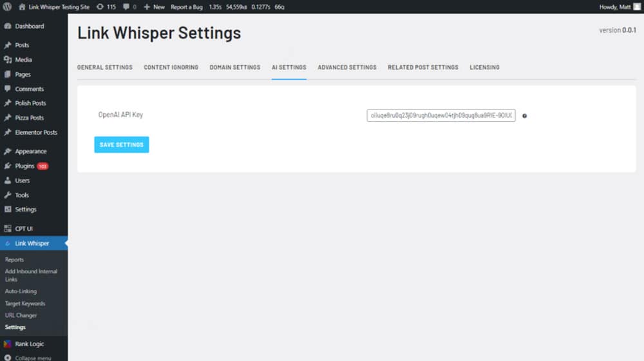Screen dimensions: 644x361
Task: Click Settings under Link Whisper submenu
Action: 15,327
